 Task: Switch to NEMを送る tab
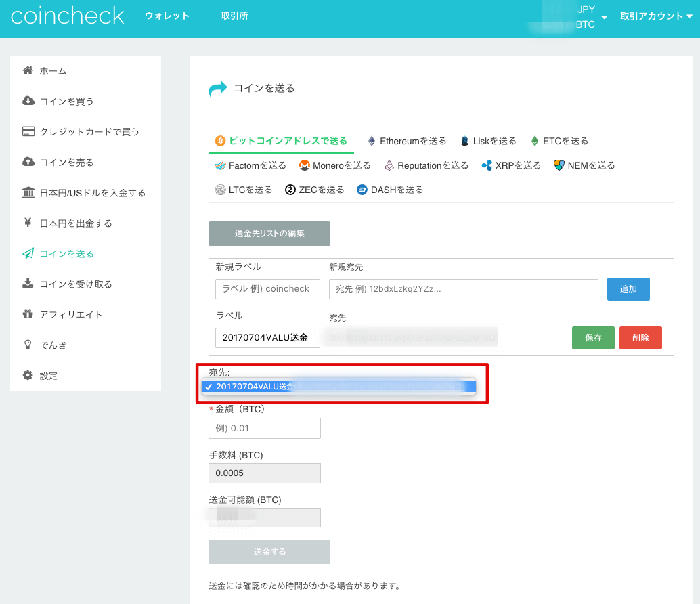point(584,166)
